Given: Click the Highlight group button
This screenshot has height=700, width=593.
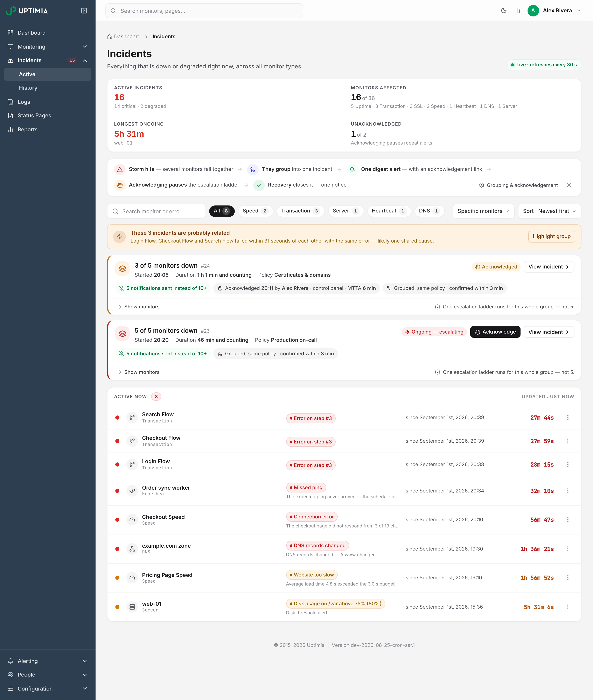Looking at the screenshot, I should [551, 236].
